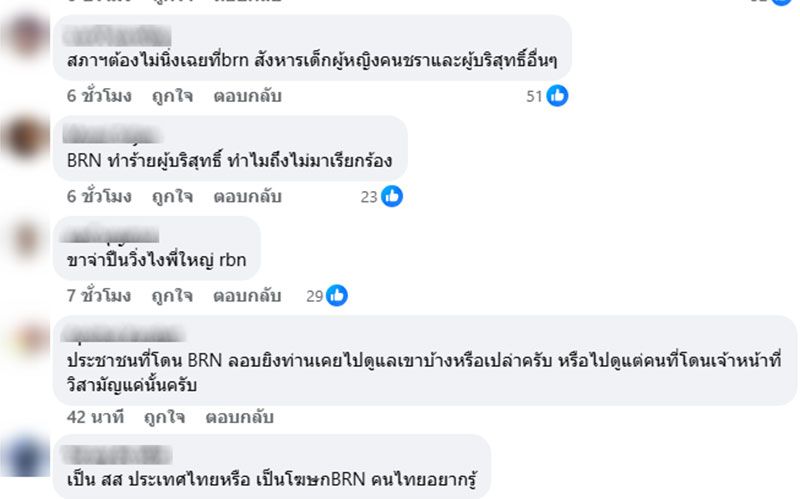Viewport: 800px width, 499px height.
Task: Open the 7 ชั่วโมง timestamp link
Action: tap(99, 295)
